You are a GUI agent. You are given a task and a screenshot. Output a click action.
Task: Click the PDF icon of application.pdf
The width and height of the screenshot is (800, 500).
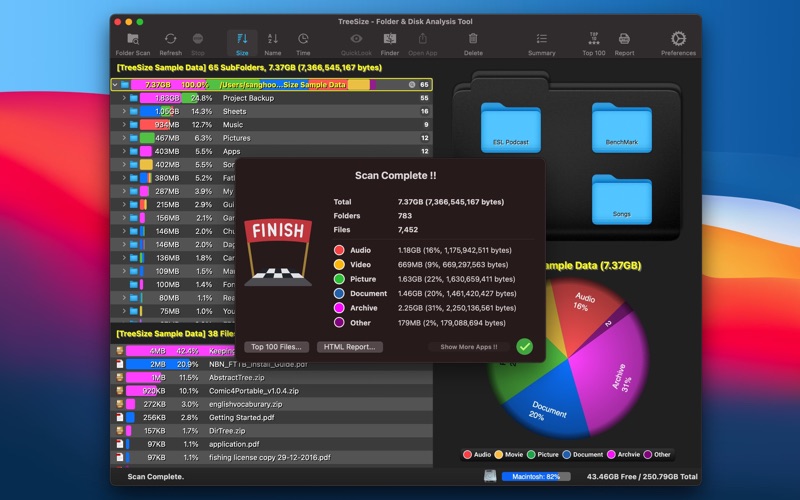pyautogui.click(x=119, y=444)
